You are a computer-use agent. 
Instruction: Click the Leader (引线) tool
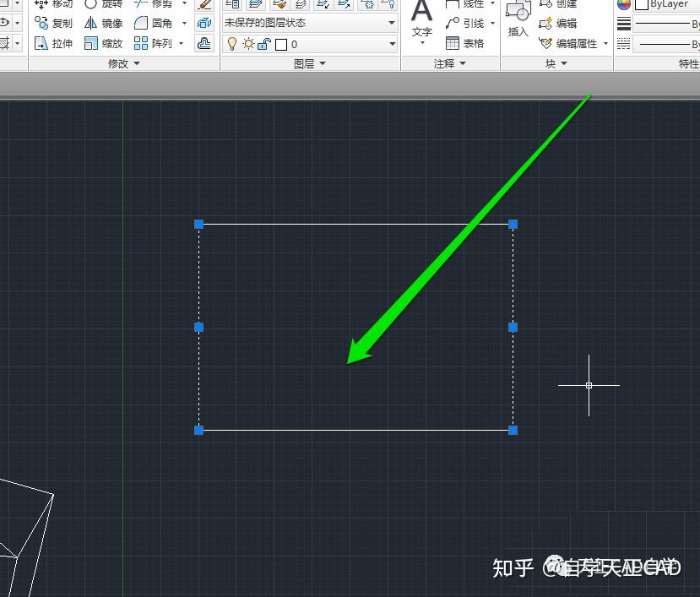(x=465, y=23)
